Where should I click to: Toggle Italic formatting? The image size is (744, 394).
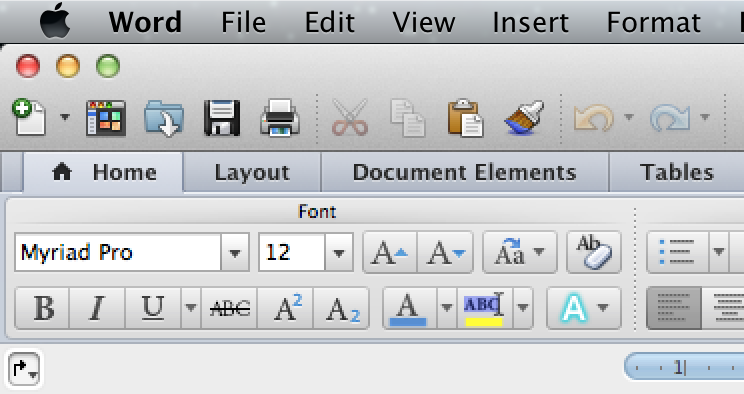click(97, 308)
